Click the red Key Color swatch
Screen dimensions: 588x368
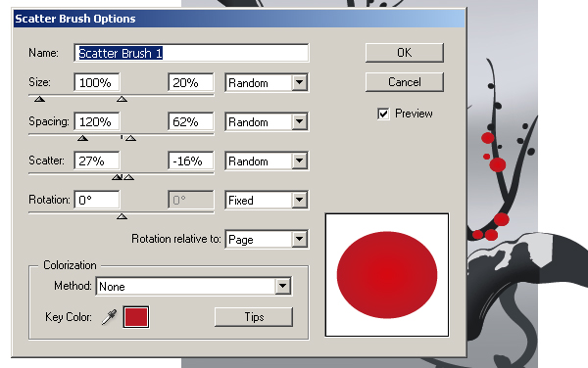coord(136,317)
